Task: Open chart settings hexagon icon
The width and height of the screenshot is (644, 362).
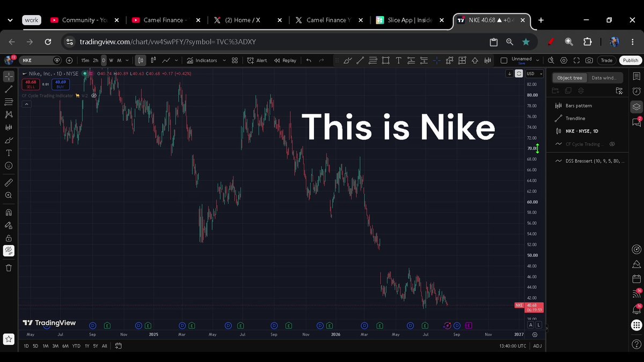Action: 564,61
